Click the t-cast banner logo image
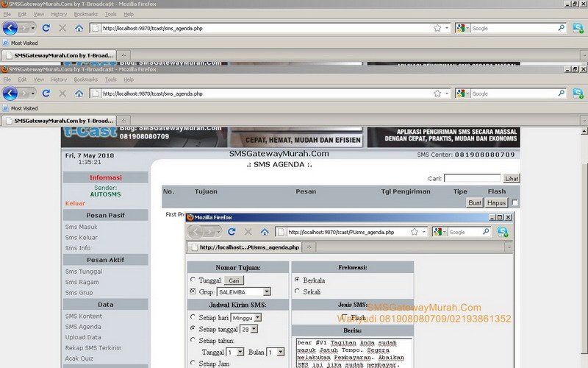The height and width of the screenshot is (368, 588). [x=90, y=133]
